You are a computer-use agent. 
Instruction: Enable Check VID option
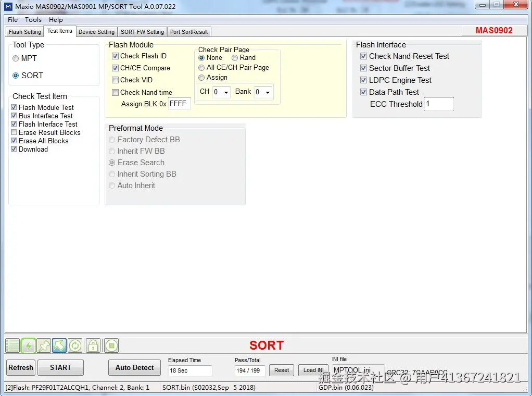[x=116, y=80]
